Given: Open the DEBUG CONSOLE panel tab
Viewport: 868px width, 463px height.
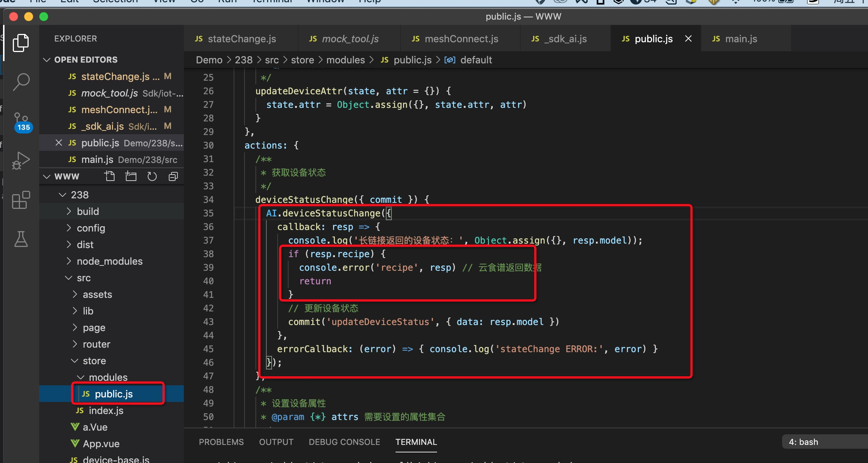Looking at the screenshot, I should pyautogui.click(x=344, y=442).
